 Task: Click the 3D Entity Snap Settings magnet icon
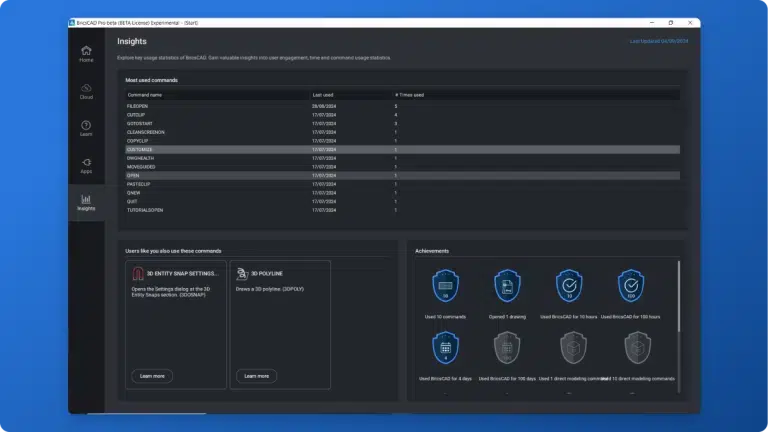(138, 273)
